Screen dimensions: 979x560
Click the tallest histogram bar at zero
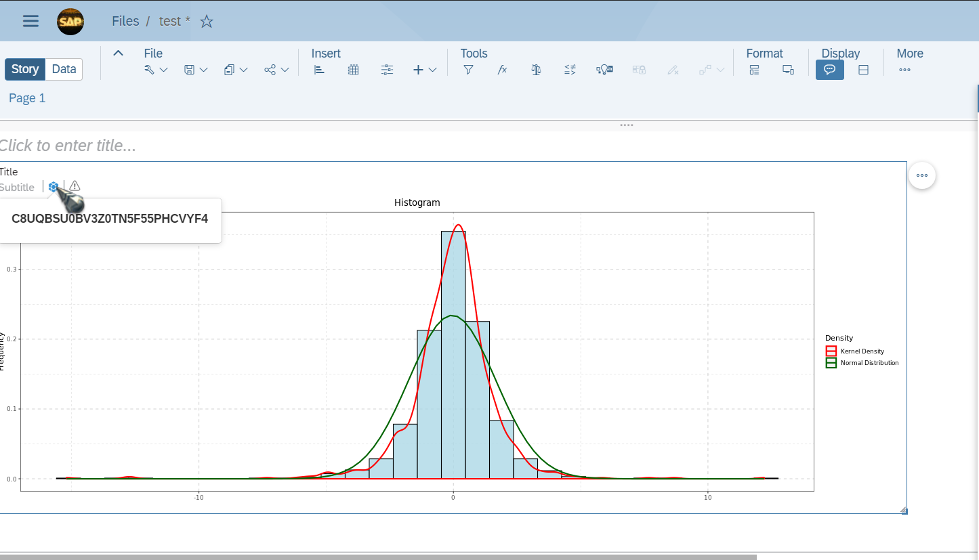(x=453, y=355)
